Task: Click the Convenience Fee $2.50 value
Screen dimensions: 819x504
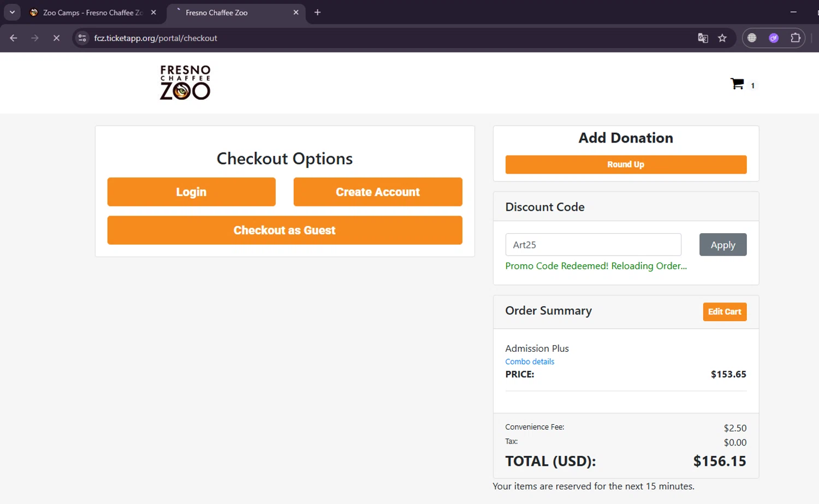Action: click(x=735, y=428)
